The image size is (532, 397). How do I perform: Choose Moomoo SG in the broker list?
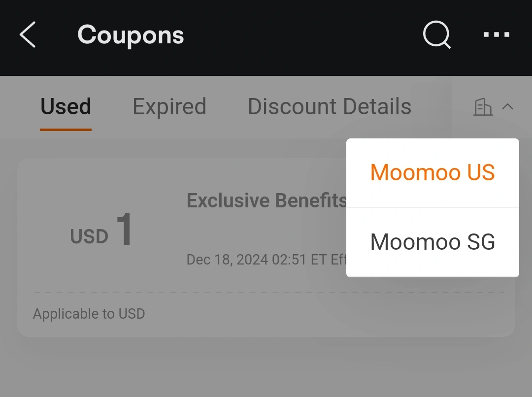pos(432,242)
